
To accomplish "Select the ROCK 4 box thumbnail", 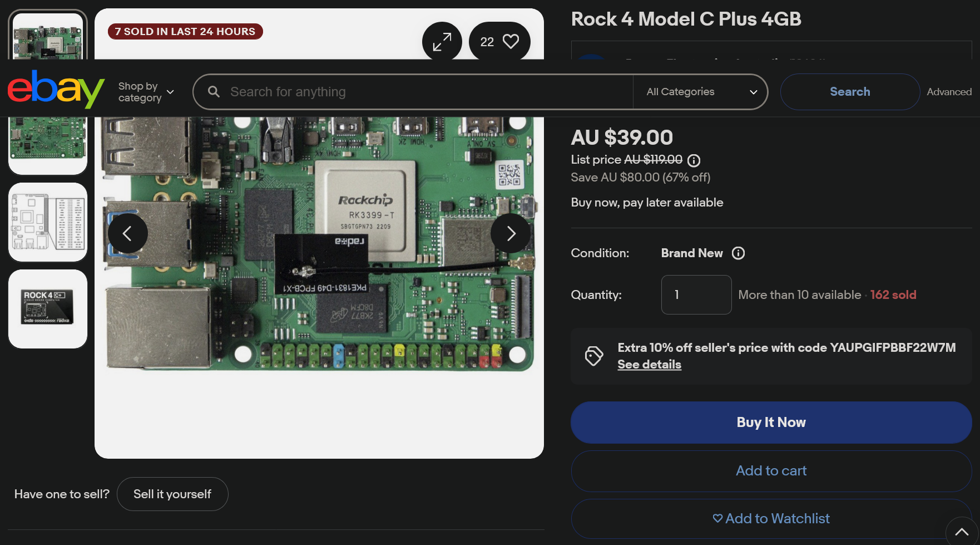I will click(x=48, y=309).
